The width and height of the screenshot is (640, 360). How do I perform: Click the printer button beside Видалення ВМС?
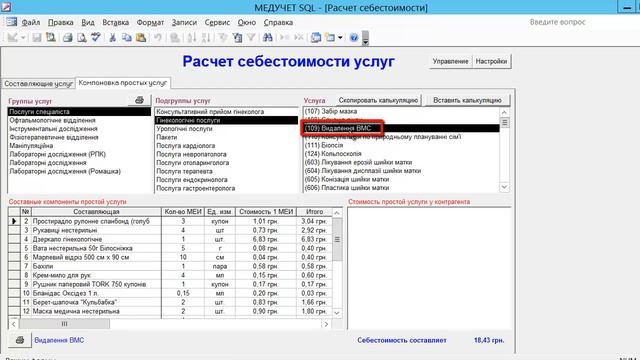[x=20, y=340]
